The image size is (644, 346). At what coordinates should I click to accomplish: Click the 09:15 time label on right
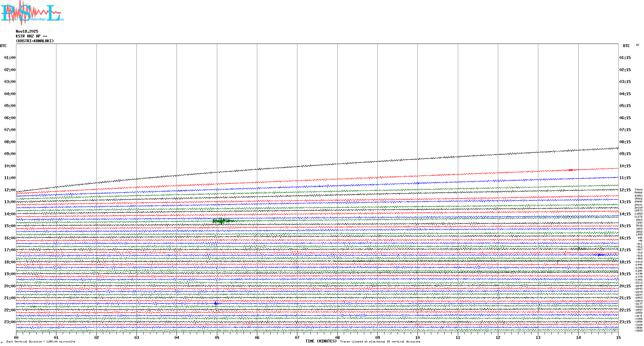coord(625,154)
